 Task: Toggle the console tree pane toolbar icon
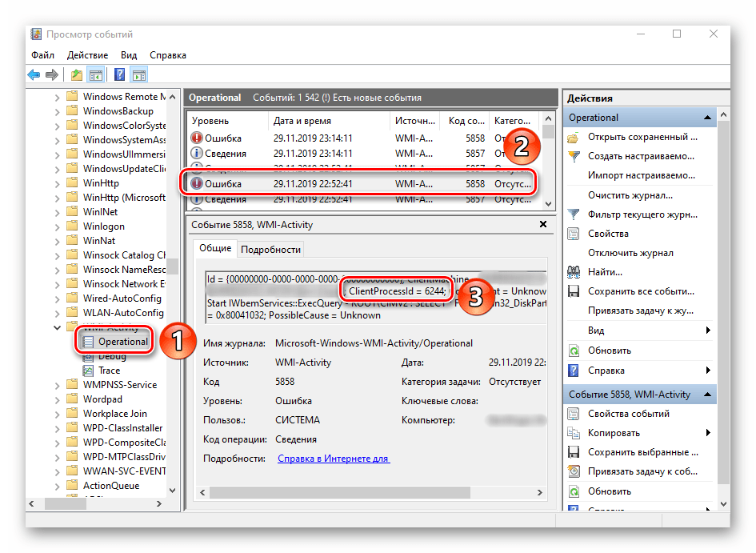click(96, 74)
